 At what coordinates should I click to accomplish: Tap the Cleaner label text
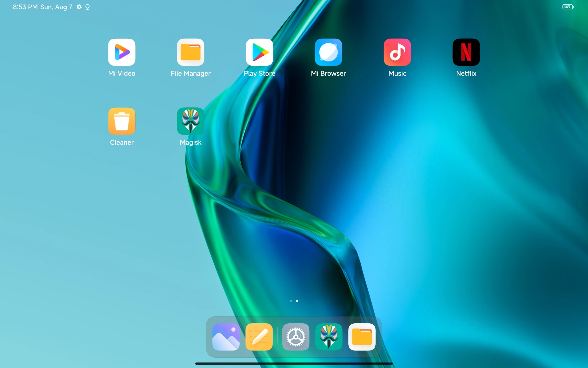(x=122, y=142)
